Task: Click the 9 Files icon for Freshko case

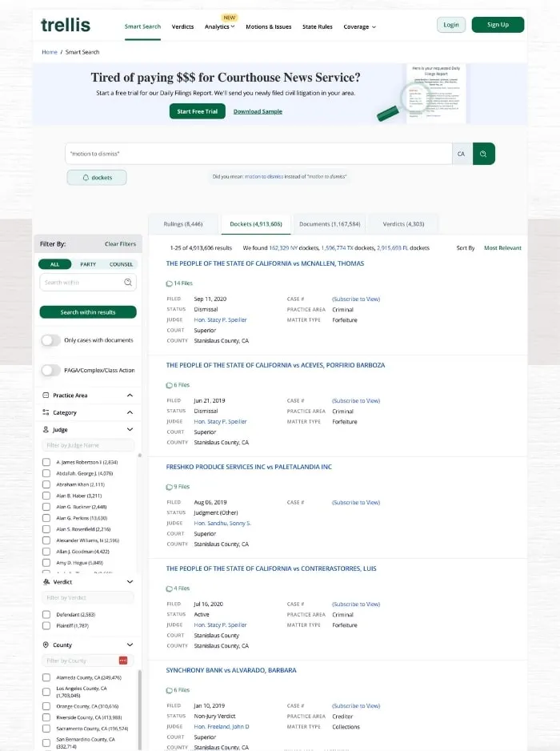Action: (169, 487)
